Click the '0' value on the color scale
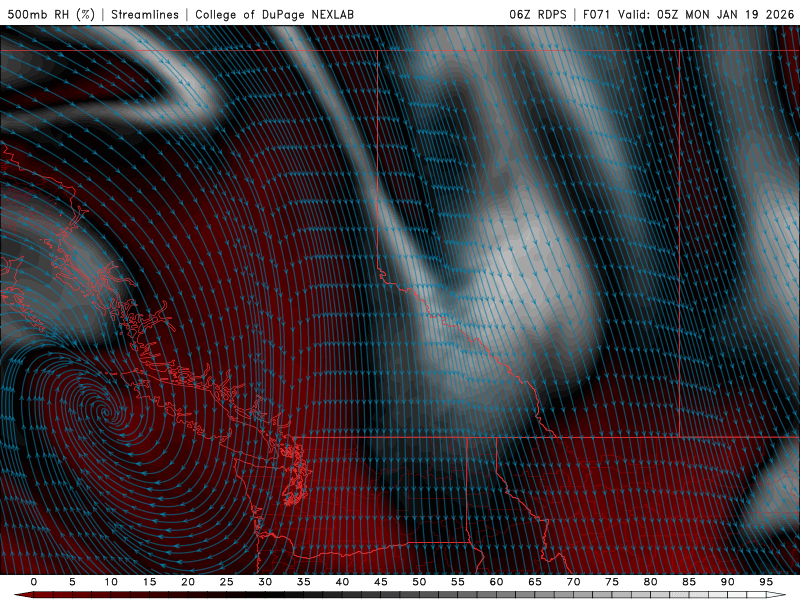The height and width of the screenshot is (600, 800). coord(34,582)
